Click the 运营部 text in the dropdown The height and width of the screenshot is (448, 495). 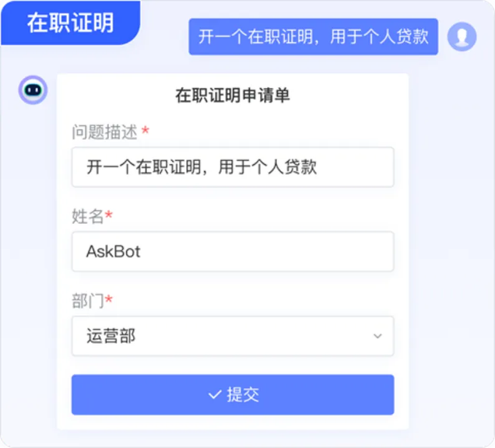pos(111,337)
